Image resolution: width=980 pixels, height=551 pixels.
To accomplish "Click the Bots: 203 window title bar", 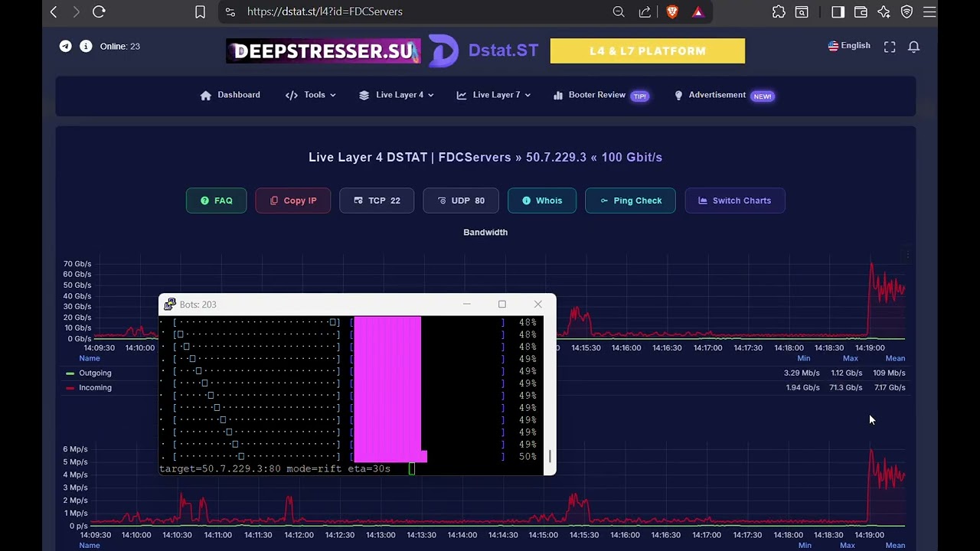I will (357, 305).
